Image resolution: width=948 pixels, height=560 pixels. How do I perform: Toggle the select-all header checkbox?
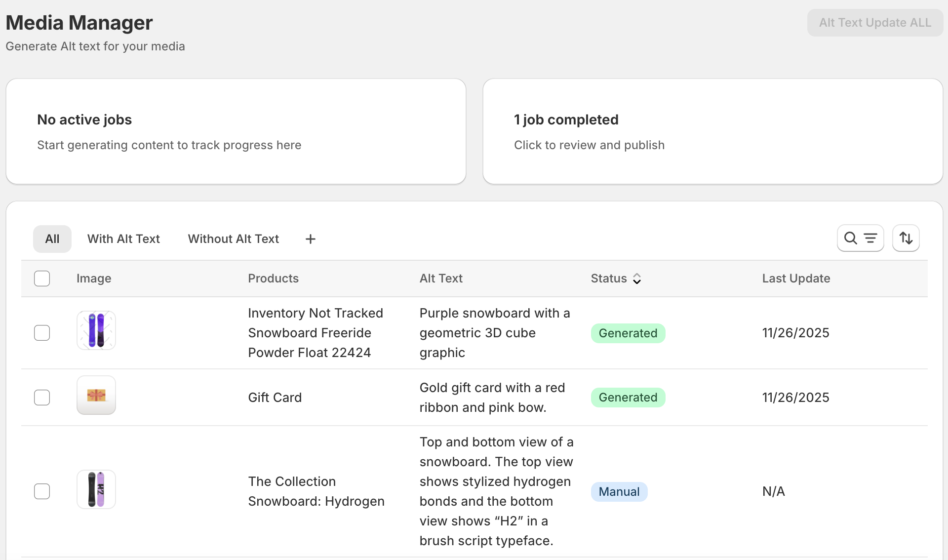[x=42, y=279]
